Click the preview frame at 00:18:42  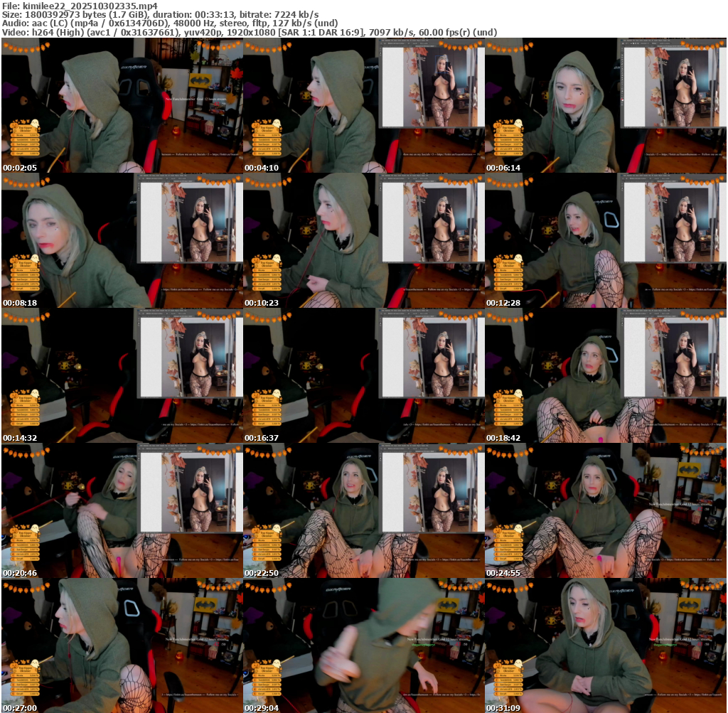605,375
